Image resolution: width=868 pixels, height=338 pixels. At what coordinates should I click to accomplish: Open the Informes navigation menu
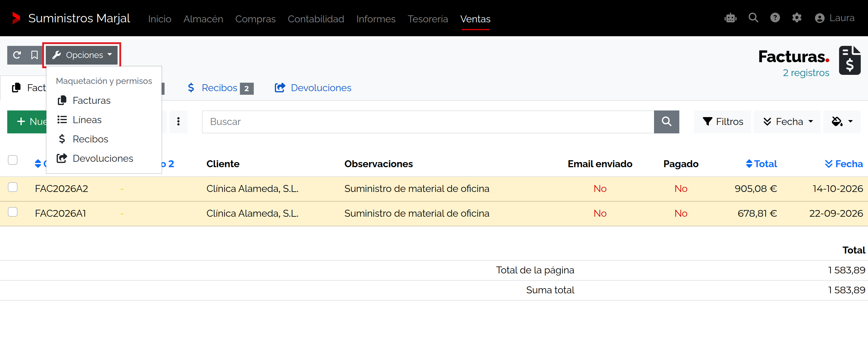pyautogui.click(x=376, y=19)
